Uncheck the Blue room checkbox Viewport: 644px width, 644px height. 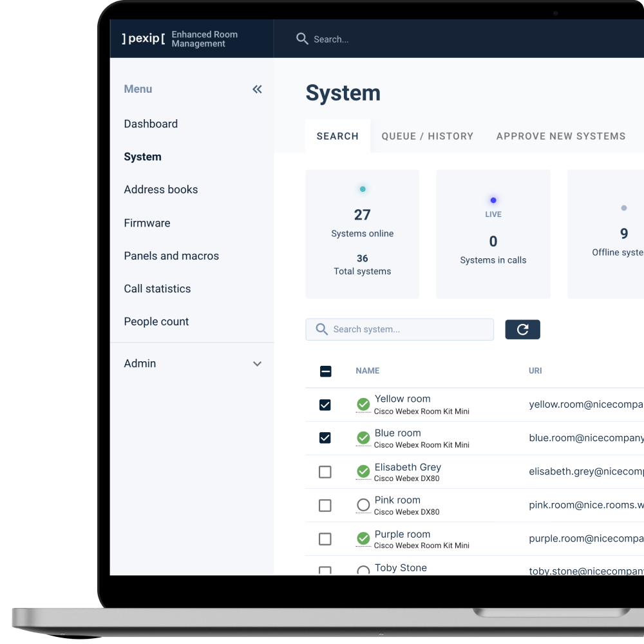(x=325, y=438)
